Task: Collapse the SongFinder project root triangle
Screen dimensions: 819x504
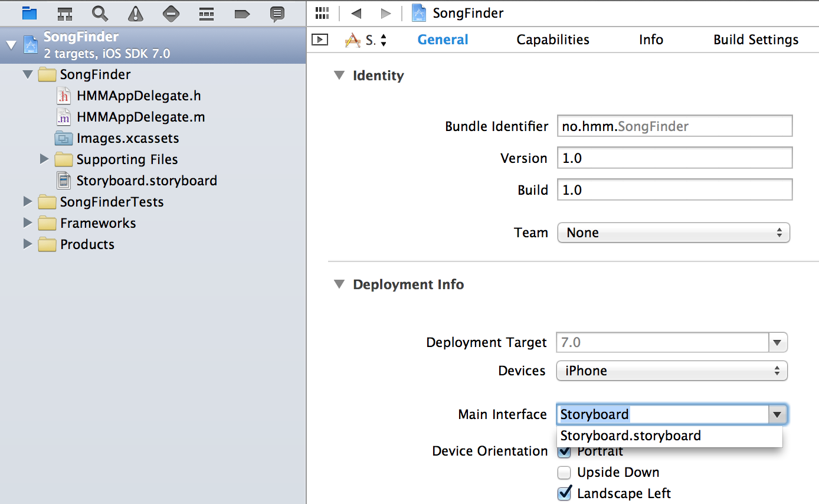Action: (11, 45)
